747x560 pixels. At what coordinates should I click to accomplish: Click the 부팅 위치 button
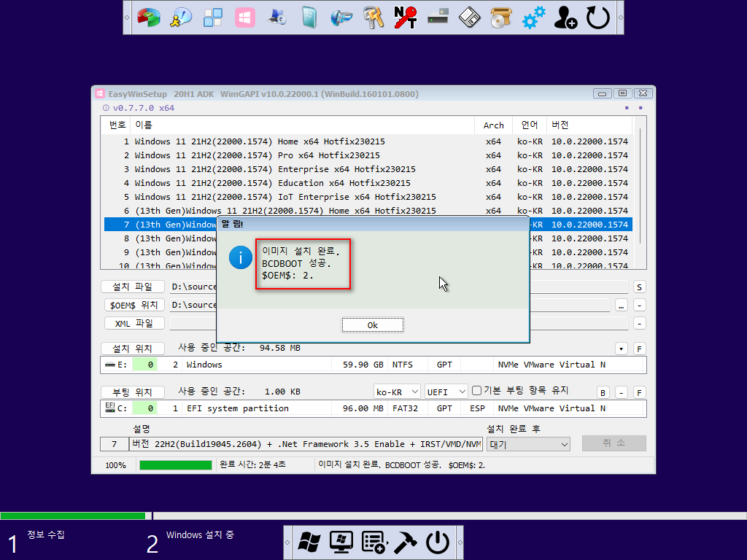coord(133,392)
